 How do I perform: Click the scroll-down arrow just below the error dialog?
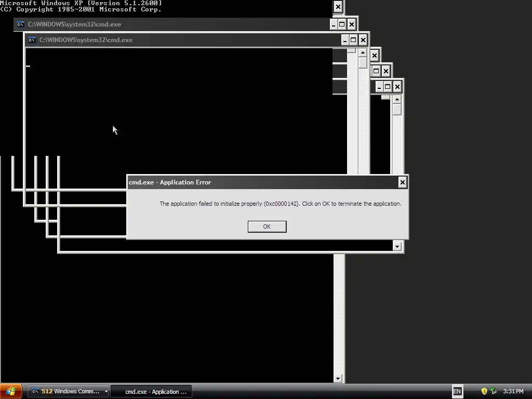pyautogui.click(x=397, y=246)
